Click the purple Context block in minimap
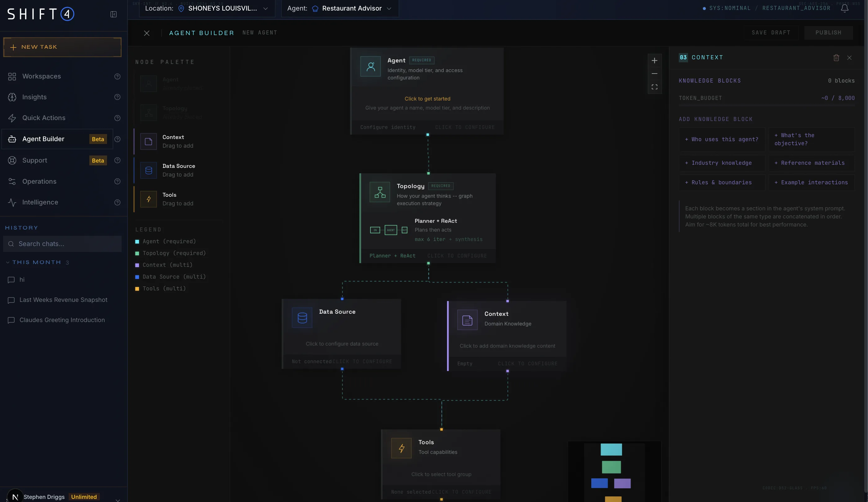Image resolution: width=868 pixels, height=502 pixels. [622, 483]
